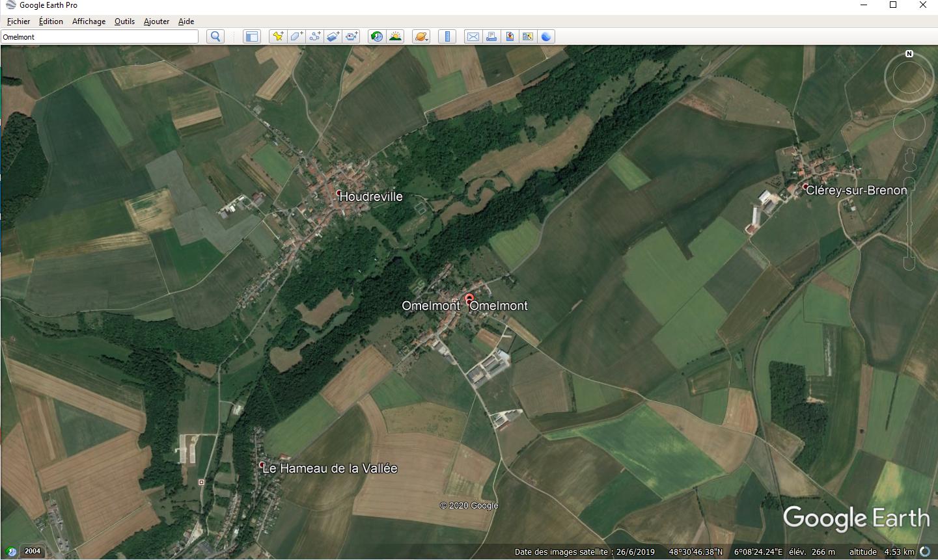The width and height of the screenshot is (938, 560).
Task: Click zoom out at slider bottom
Action: point(909,263)
